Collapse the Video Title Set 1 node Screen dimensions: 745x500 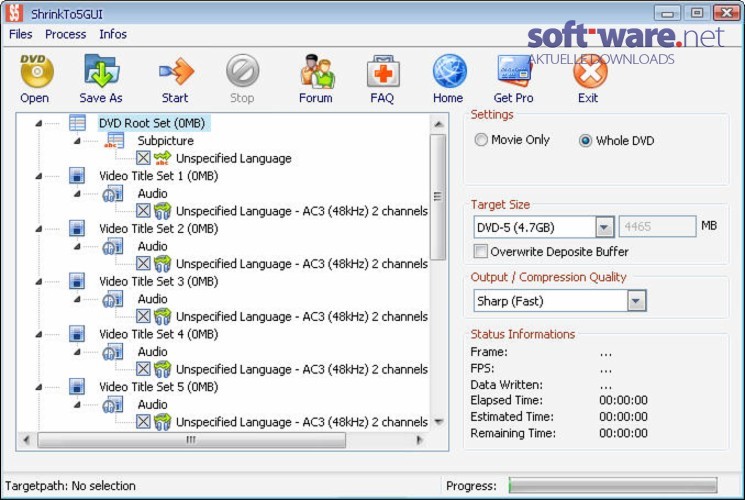click(39, 176)
